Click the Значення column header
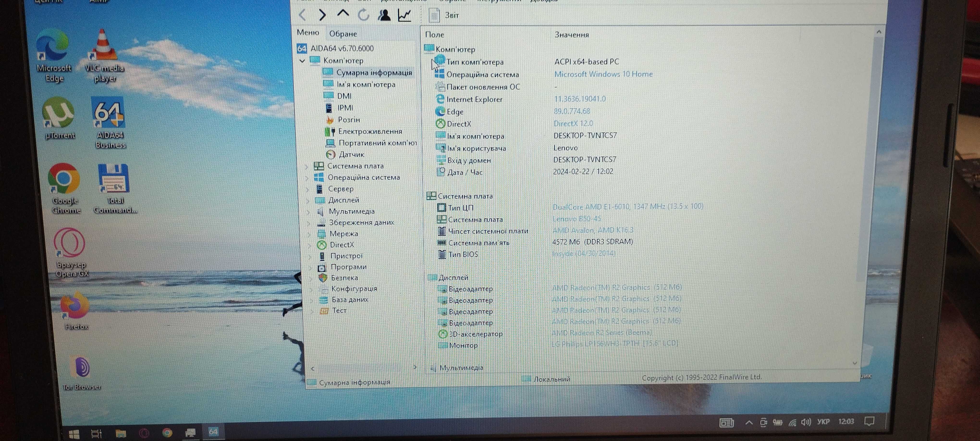 (571, 35)
